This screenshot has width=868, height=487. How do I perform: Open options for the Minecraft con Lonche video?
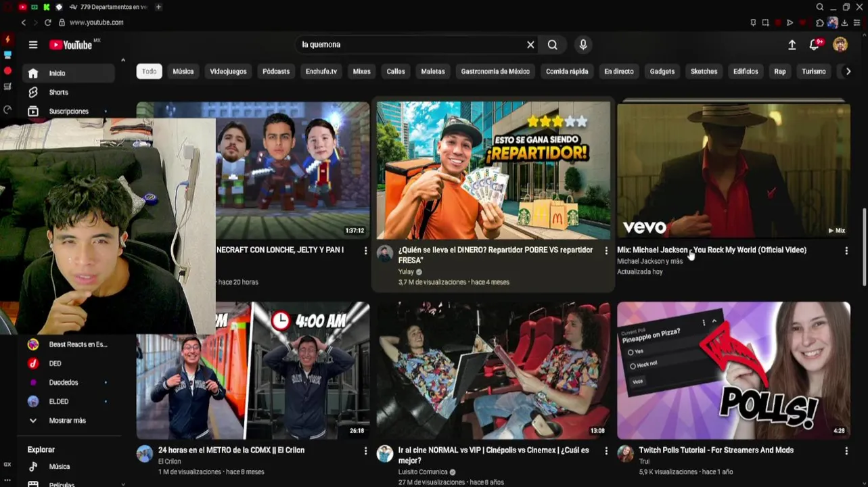click(366, 251)
